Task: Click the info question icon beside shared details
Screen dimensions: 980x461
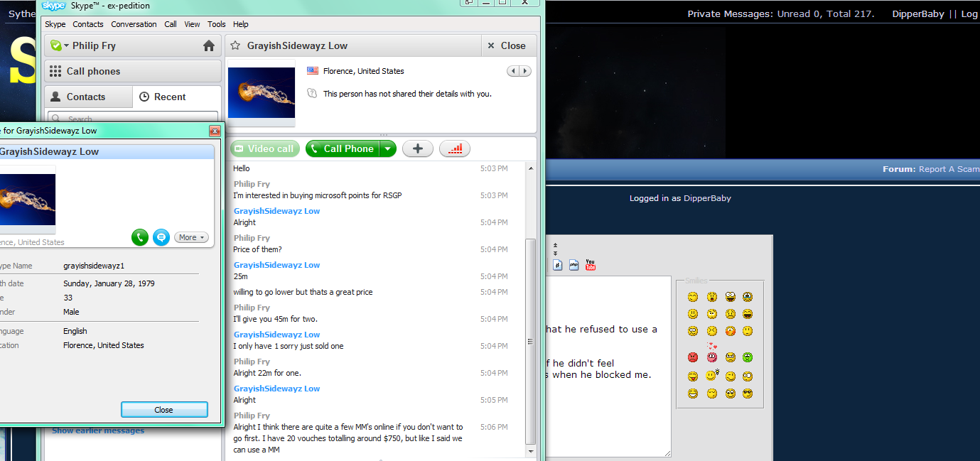Action: tap(311, 93)
